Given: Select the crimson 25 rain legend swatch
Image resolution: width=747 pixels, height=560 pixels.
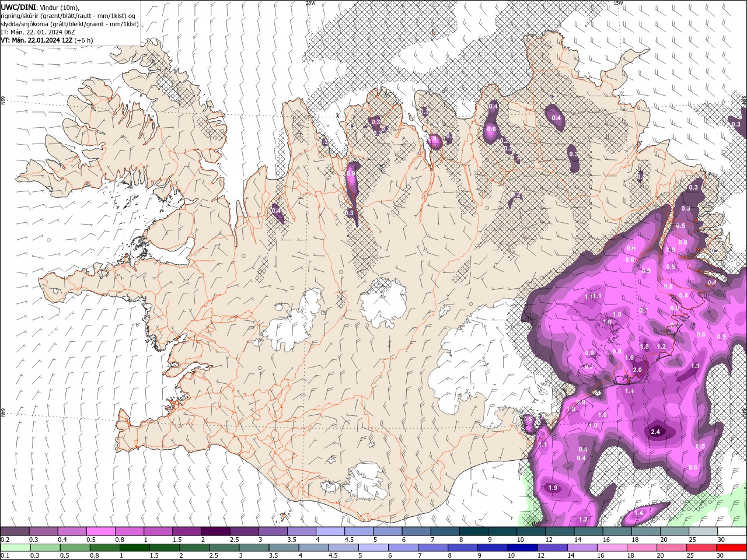Looking at the screenshot, I should coord(701,548).
